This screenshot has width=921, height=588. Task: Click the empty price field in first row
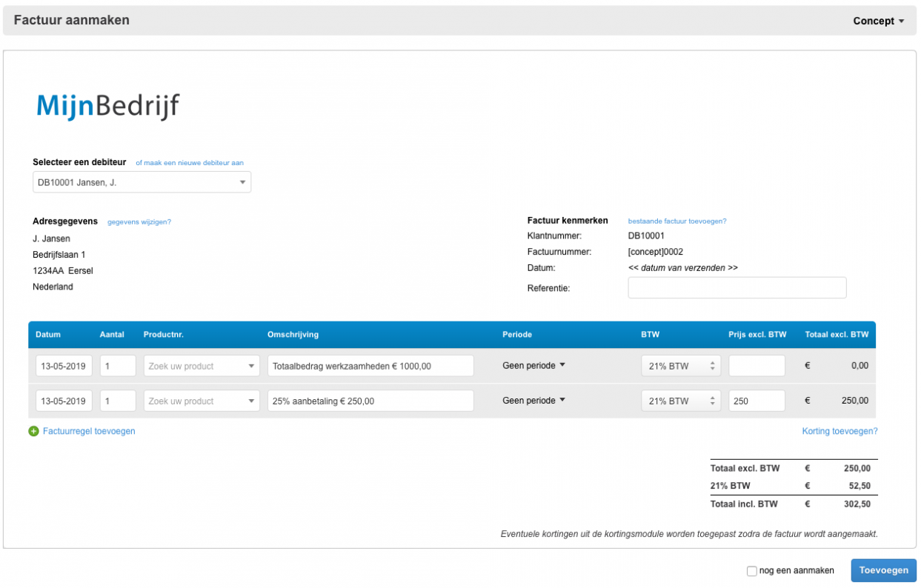tap(757, 366)
